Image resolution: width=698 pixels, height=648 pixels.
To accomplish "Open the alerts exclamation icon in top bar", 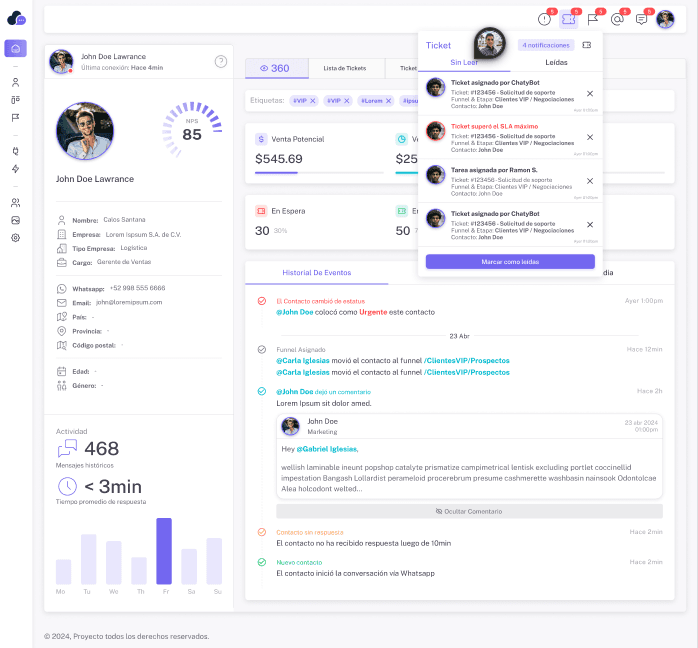I will [544, 20].
